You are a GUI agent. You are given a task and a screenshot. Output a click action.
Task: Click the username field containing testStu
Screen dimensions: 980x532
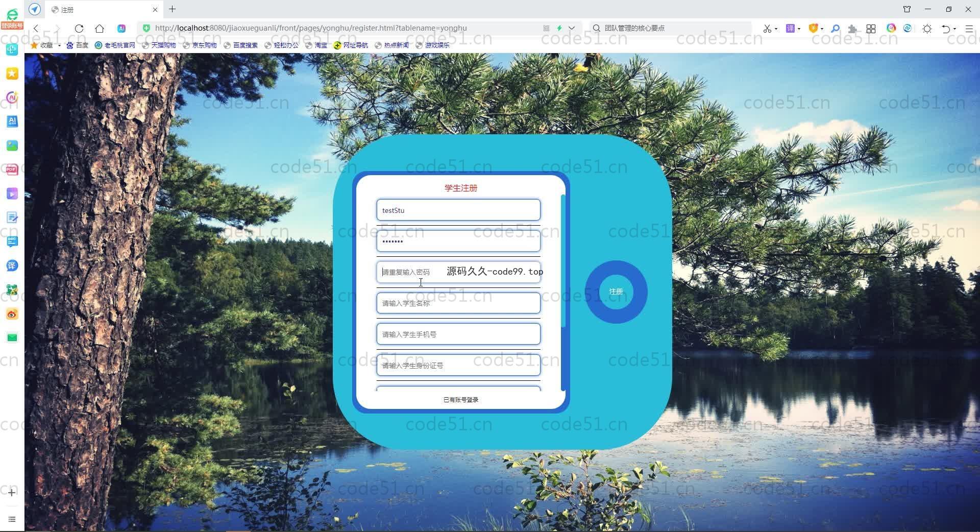pos(458,210)
